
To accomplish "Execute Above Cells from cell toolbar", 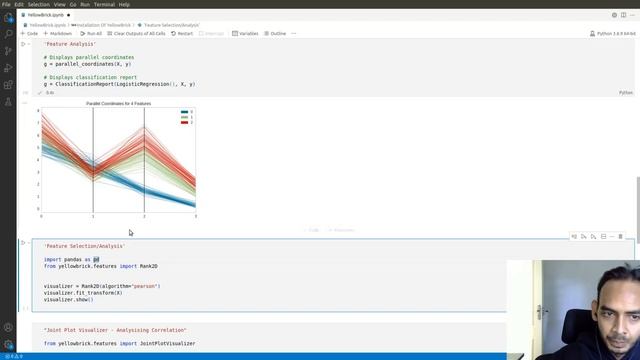I will [584, 237].
